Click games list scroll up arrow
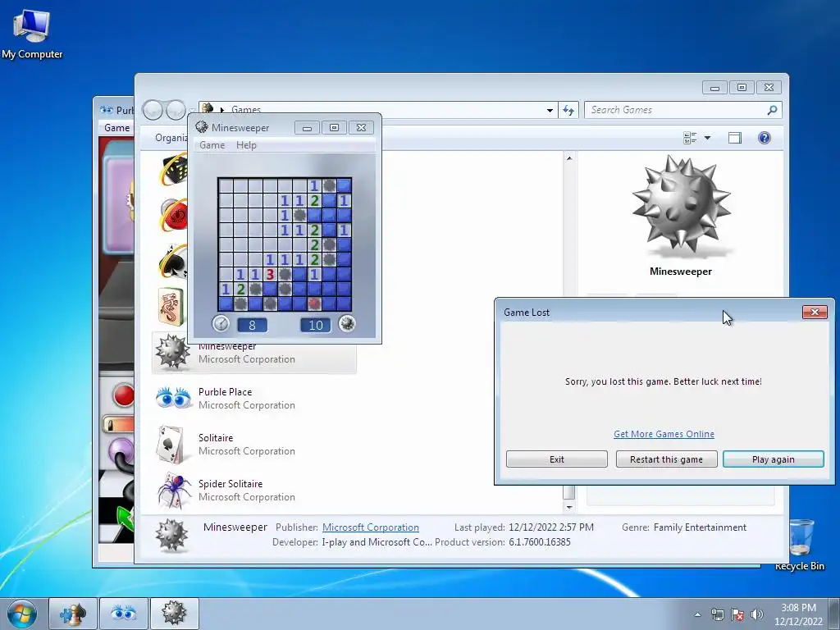 [x=569, y=158]
